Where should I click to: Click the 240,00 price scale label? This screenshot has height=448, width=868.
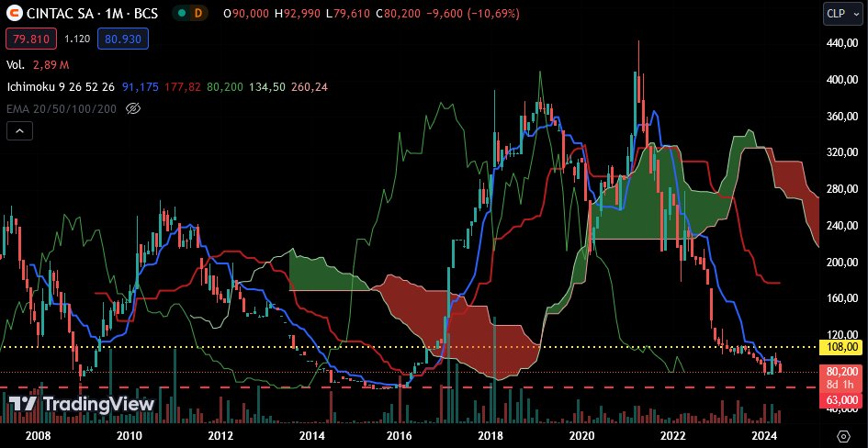843,226
